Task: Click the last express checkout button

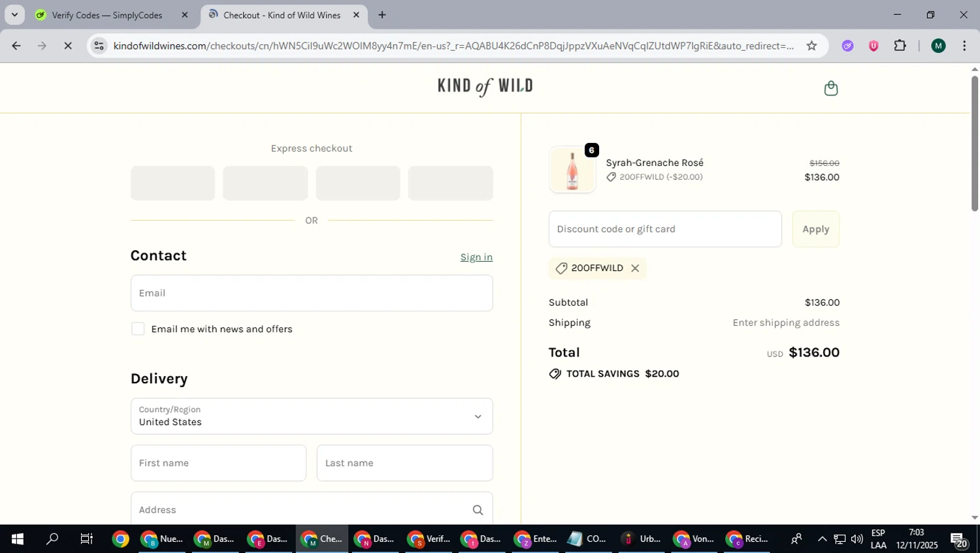Action: point(450,183)
